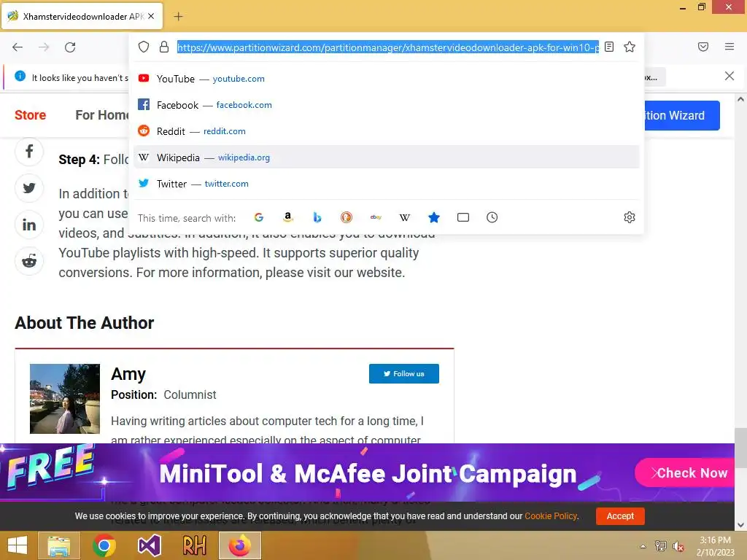Select the Wikipedia suggestion in dropdown
The image size is (747, 560).
pos(387,157)
